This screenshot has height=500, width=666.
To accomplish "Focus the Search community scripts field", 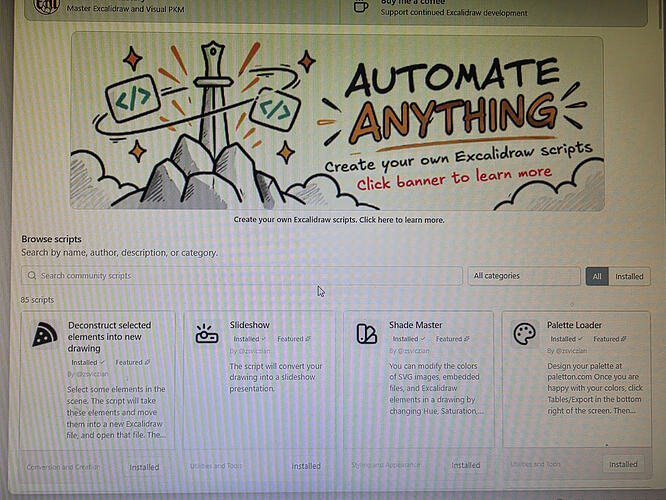I will pos(242,276).
